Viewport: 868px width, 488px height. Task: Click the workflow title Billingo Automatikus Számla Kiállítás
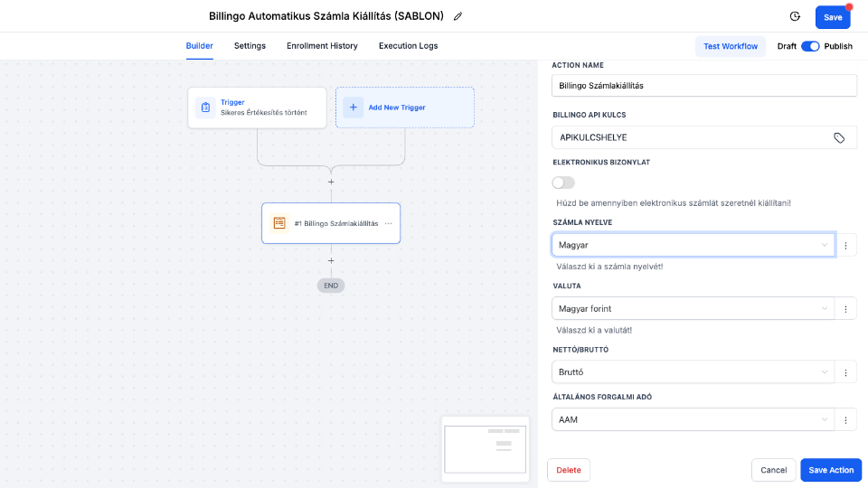click(x=326, y=16)
